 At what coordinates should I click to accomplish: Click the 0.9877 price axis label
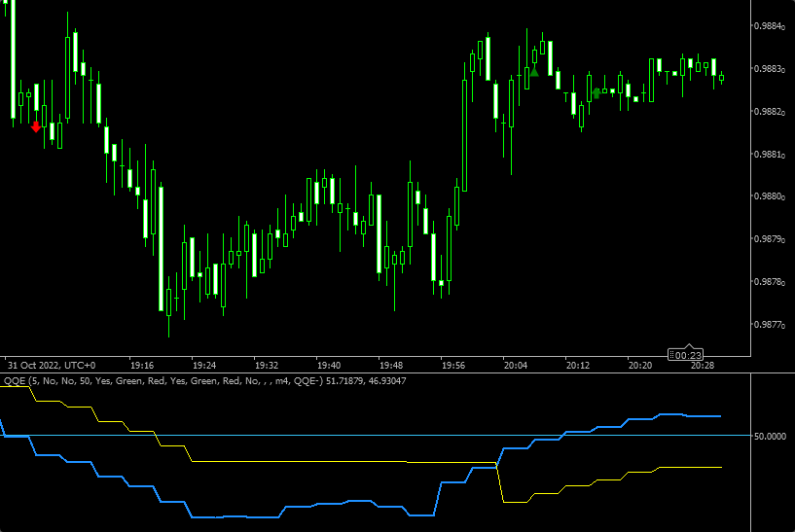tap(772, 325)
